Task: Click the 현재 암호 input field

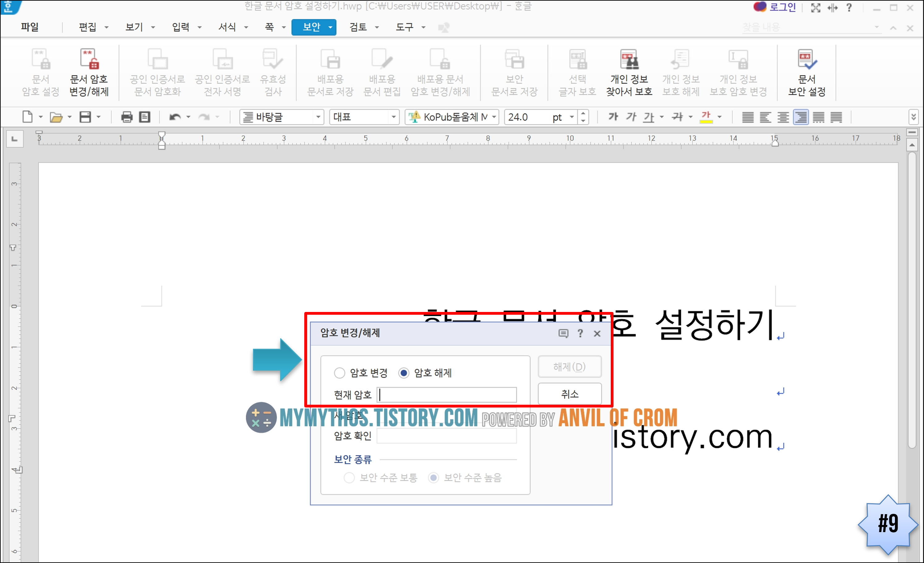Action: [x=446, y=395]
